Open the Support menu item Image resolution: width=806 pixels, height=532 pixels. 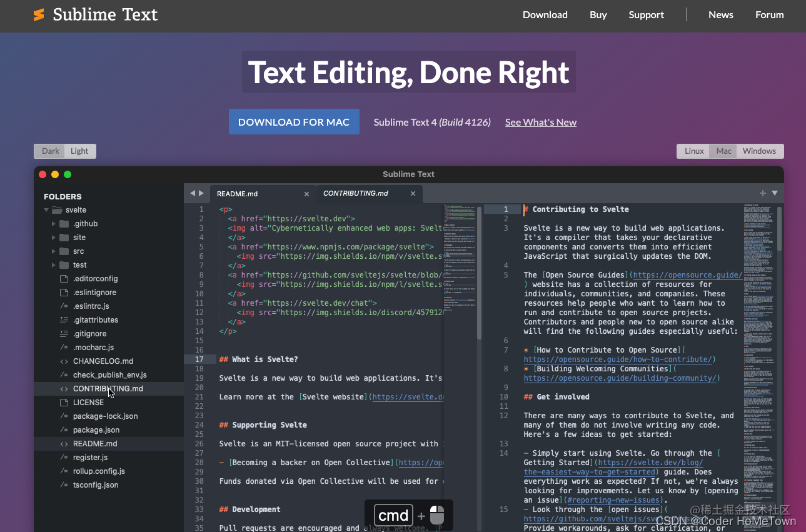pyautogui.click(x=647, y=15)
